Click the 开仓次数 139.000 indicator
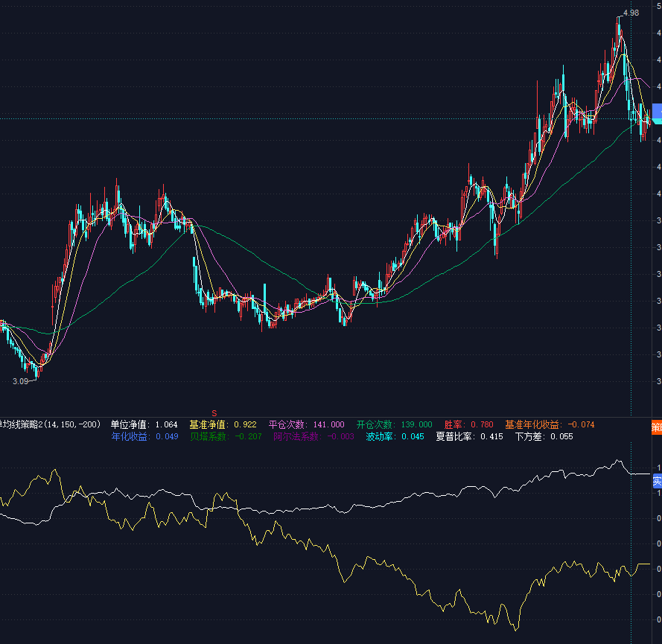The width and height of the screenshot is (662, 644). [395, 424]
